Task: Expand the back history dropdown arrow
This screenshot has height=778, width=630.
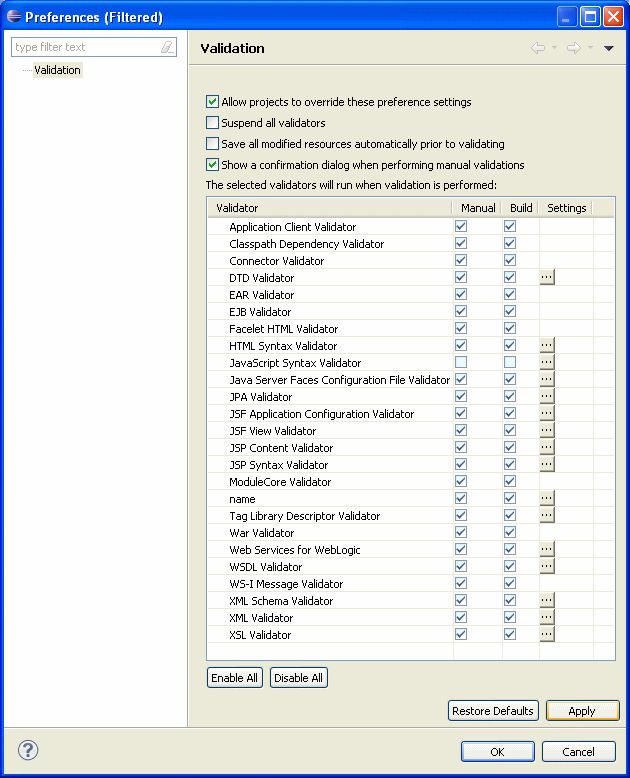Action: (x=554, y=48)
